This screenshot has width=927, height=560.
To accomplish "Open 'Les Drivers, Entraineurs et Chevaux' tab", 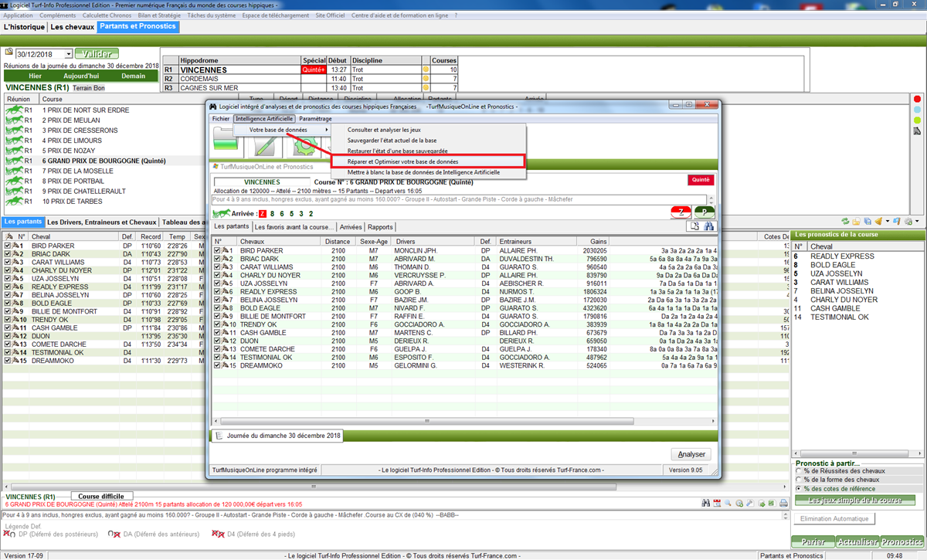I will pyautogui.click(x=102, y=222).
